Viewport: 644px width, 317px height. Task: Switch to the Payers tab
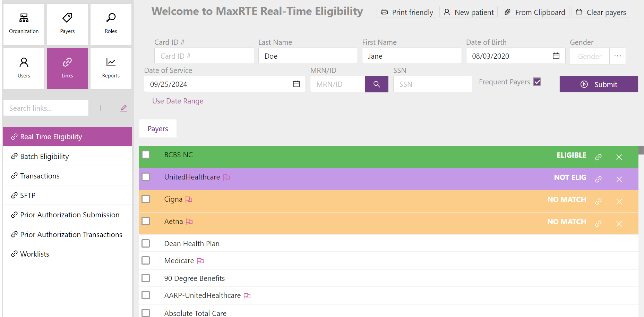157,128
